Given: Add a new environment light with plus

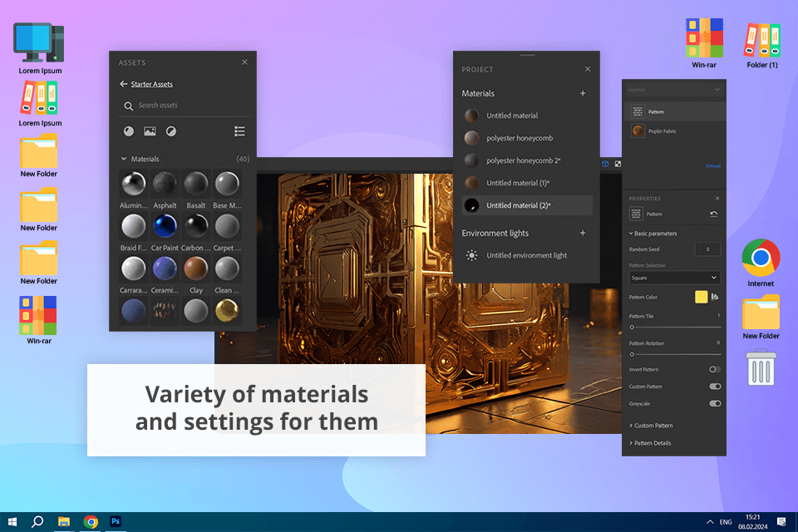Looking at the screenshot, I should [583, 233].
